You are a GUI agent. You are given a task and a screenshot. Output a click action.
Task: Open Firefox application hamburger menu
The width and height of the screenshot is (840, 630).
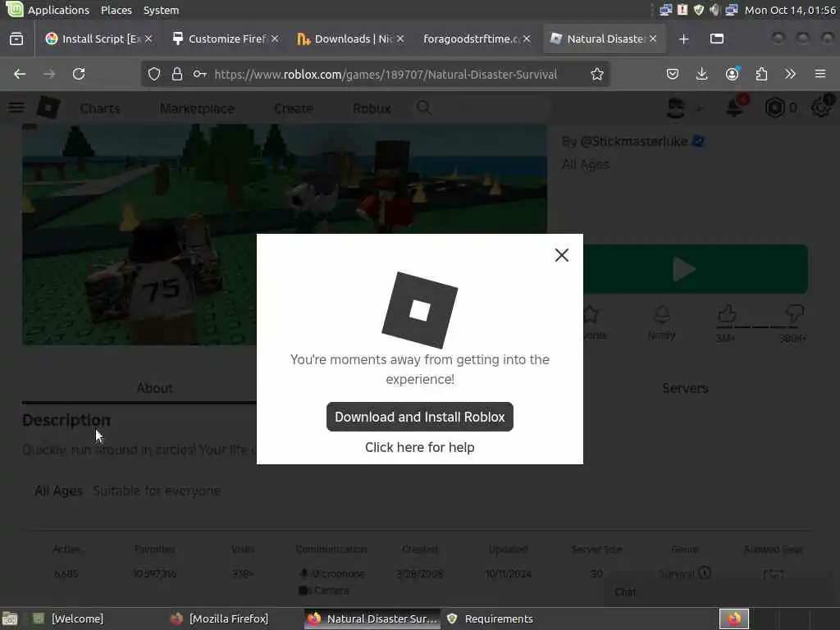point(820,74)
